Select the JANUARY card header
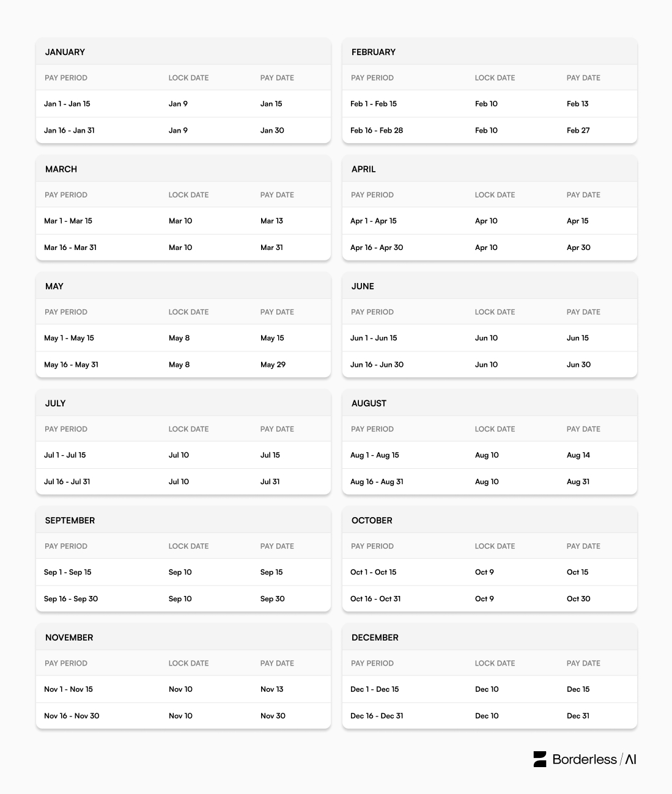Image resolution: width=672 pixels, height=794 pixels. pyautogui.click(x=183, y=52)
